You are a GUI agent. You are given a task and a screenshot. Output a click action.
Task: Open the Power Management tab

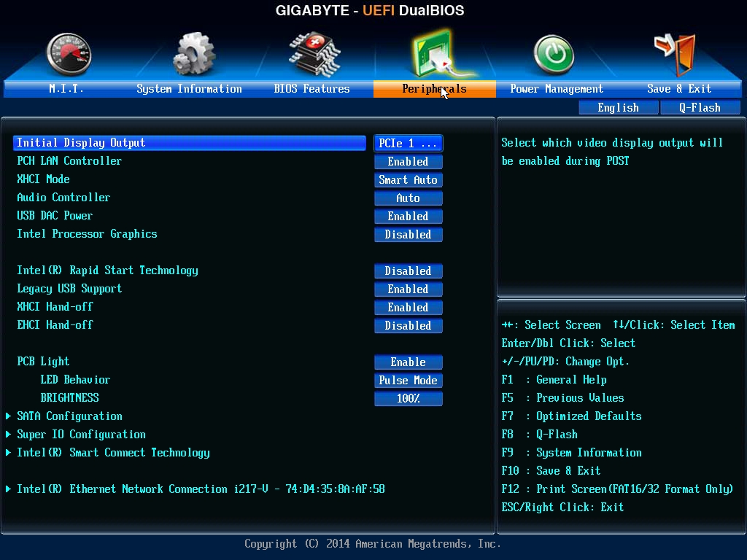pyautogui.click(x=557, y=88)
